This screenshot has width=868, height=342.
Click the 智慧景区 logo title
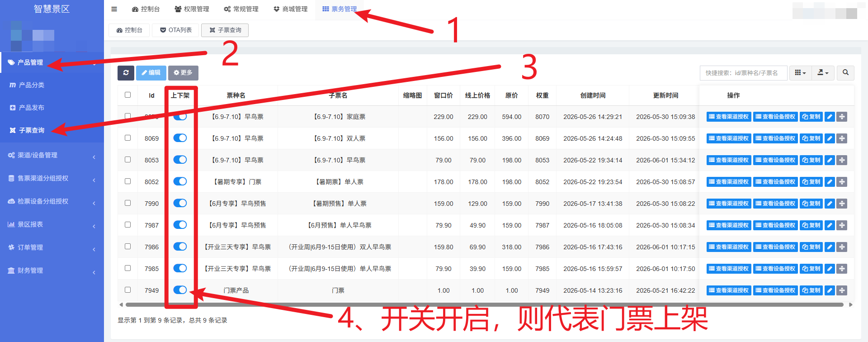pyautogui.click(x=52, y=9)
